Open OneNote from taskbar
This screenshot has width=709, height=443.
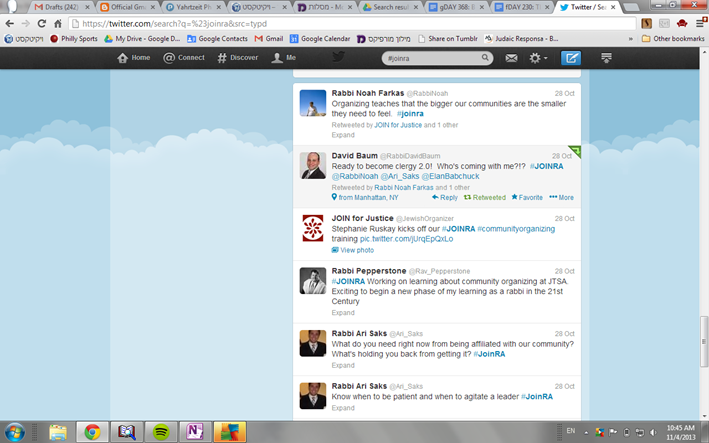[x=195, y=432]
